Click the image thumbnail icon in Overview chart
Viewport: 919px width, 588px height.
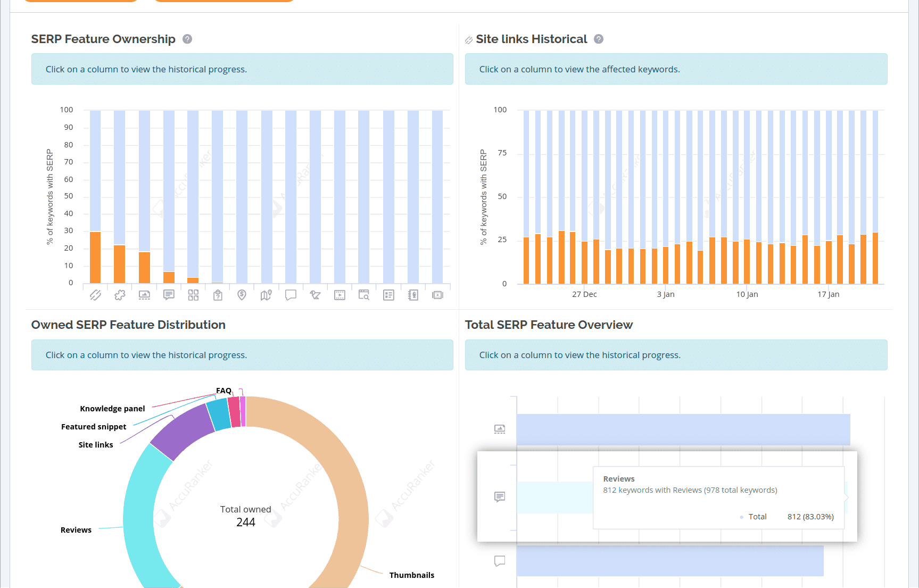499,429
